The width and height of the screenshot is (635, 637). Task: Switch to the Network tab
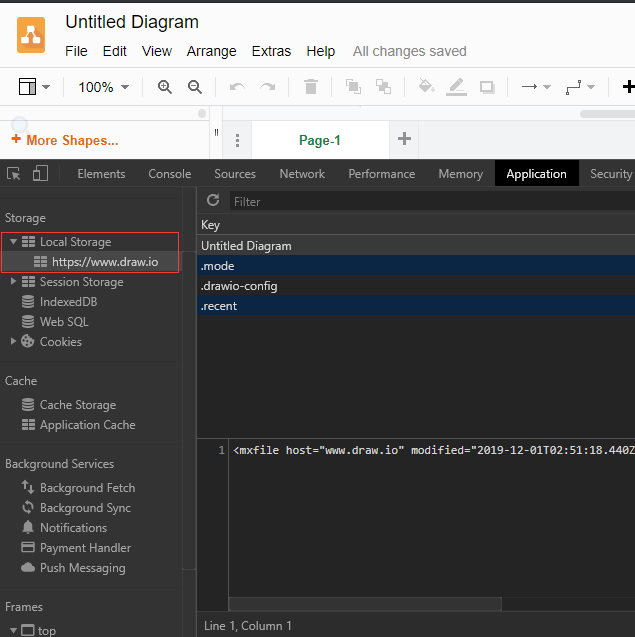coord(302,174)
